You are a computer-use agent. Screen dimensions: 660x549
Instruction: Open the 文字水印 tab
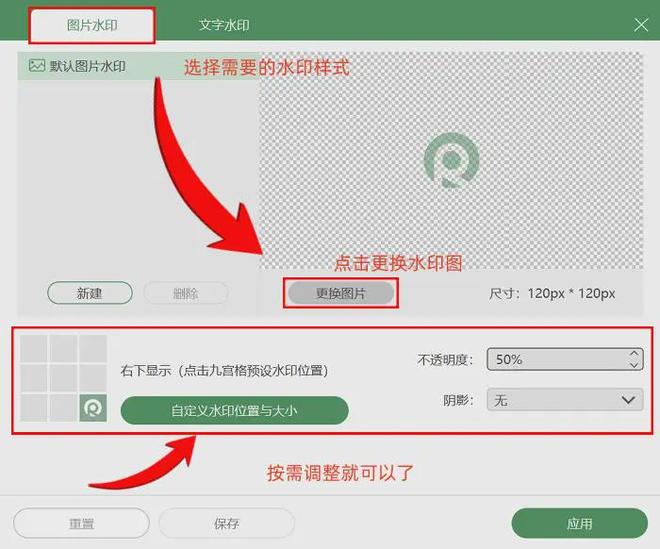[x=224, y=25]
